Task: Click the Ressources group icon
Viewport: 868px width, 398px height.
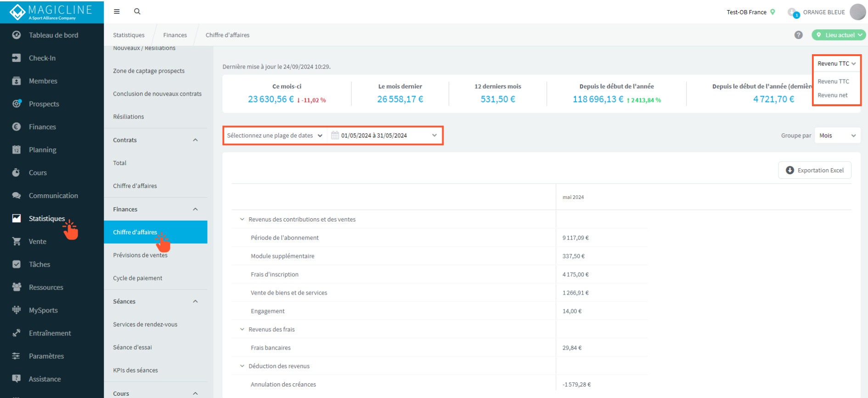Action: coord(17,287)
